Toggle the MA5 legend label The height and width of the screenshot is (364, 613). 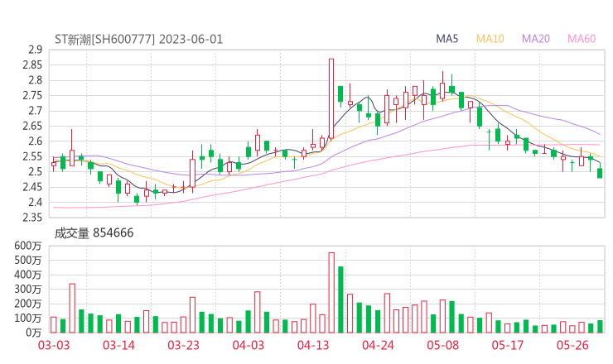point(446,39)
